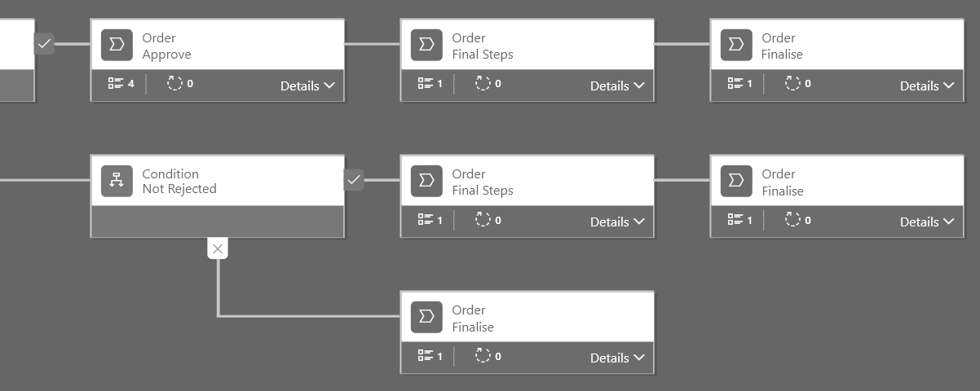Expand Details on Order Finalise right of the condition row
Viewport: 980px width, 391px height.
(927, 222)
